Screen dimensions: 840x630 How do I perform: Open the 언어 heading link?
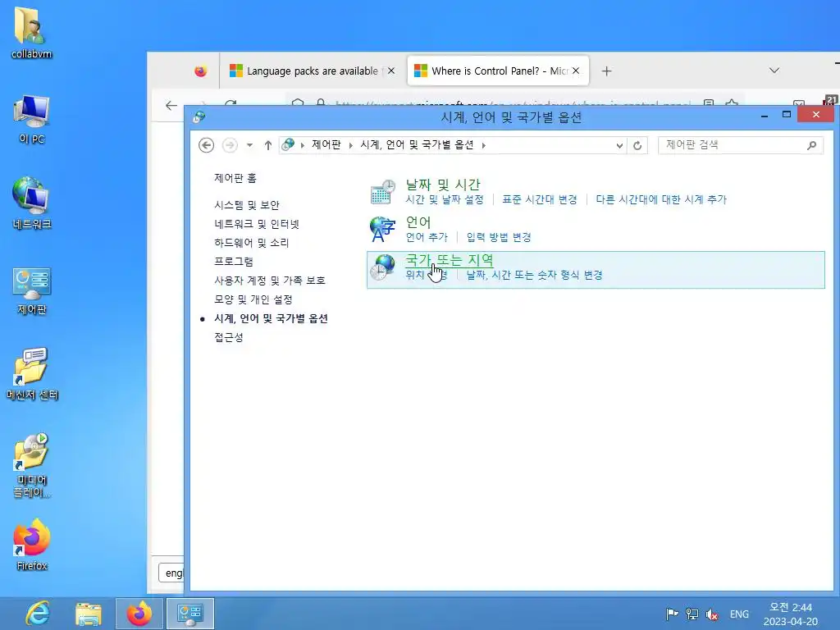click(418, 222)
